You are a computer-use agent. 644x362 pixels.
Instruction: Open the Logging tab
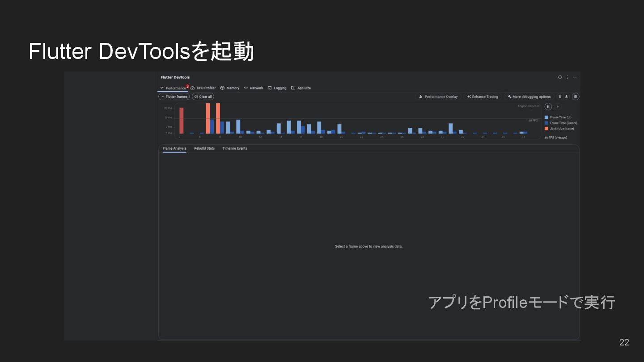tap(277, 88)
